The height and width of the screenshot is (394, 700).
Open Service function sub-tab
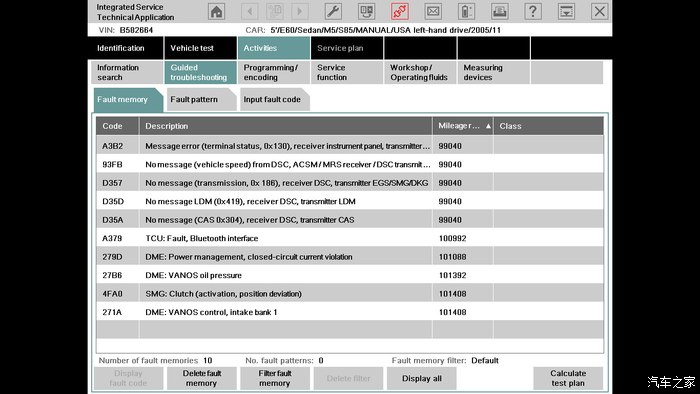coord(347,72)
